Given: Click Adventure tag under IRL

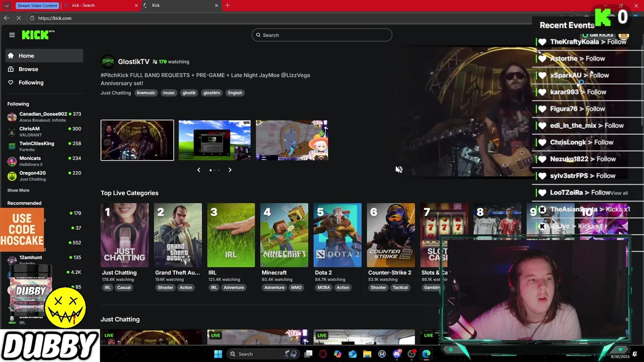Looking at the screenshot, I should tap(233, 288).
